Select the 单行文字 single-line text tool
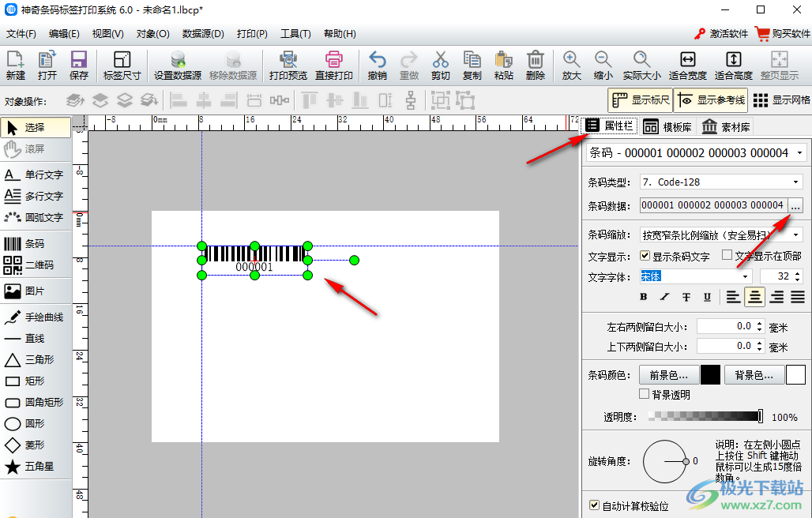Screen dimensions: 812x518 (x=36, y=175)
